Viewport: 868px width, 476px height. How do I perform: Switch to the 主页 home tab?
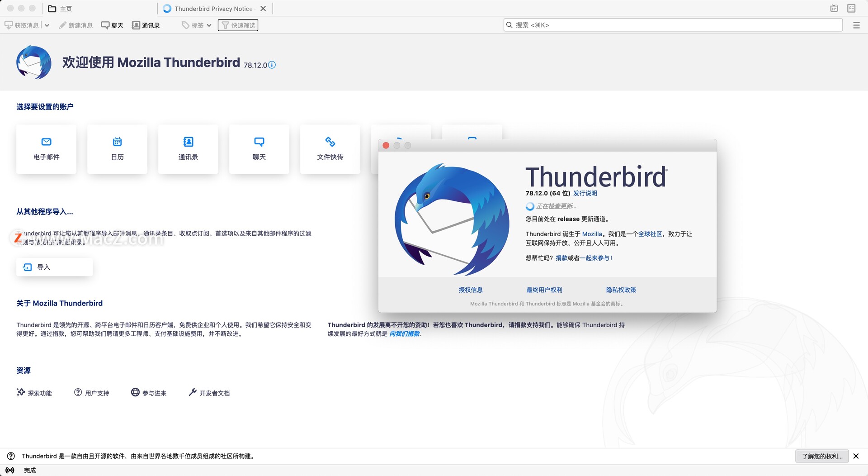tap(100, 9)
